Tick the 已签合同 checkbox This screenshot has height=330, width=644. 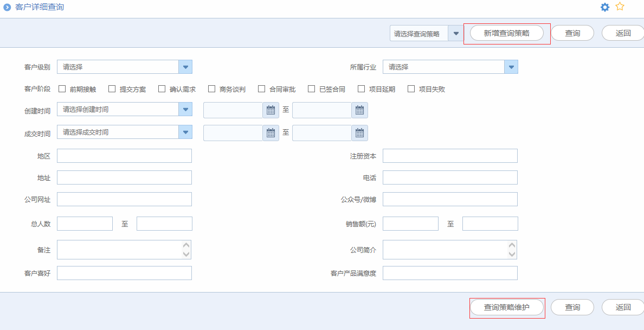pyautogui.click(x=312, y=88)
